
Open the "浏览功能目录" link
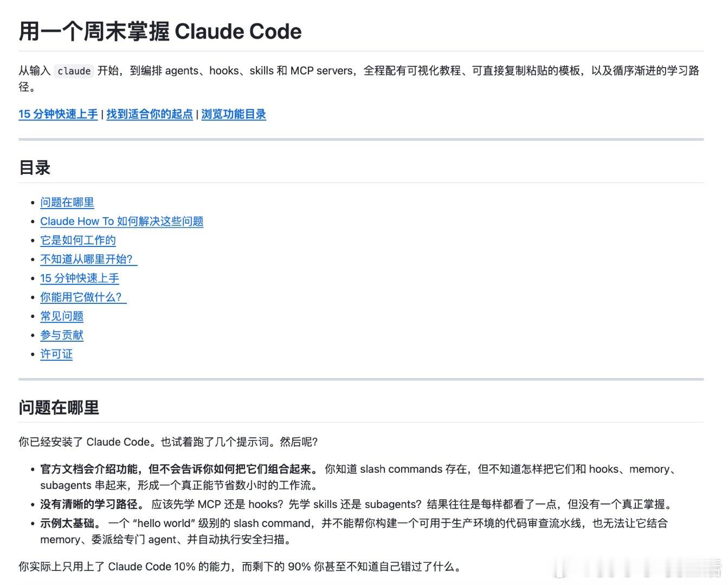[233, 115]
